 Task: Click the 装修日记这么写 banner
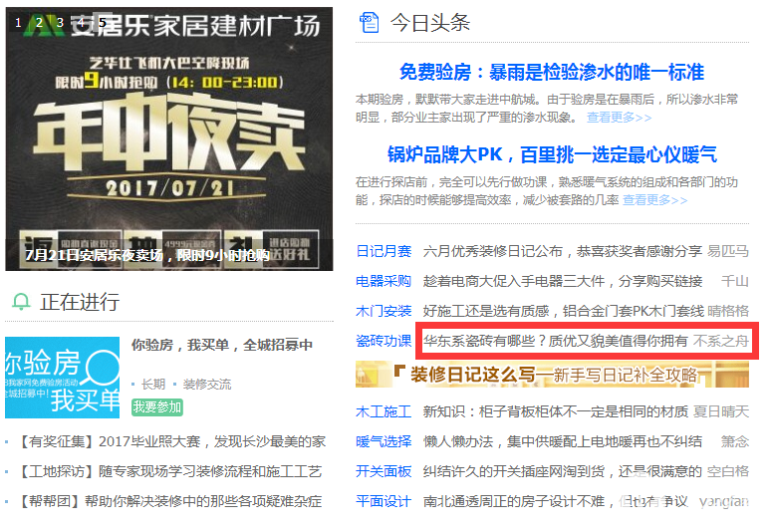[552, 375]
